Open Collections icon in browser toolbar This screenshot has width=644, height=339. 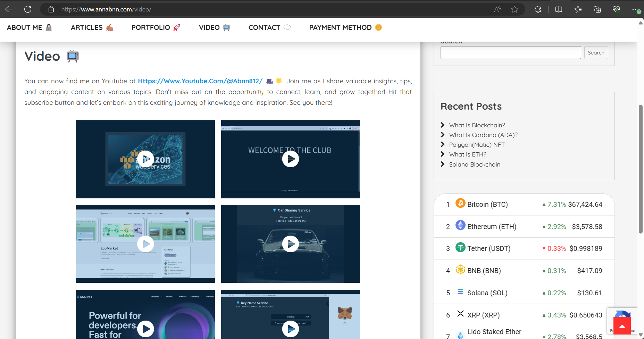597,9
